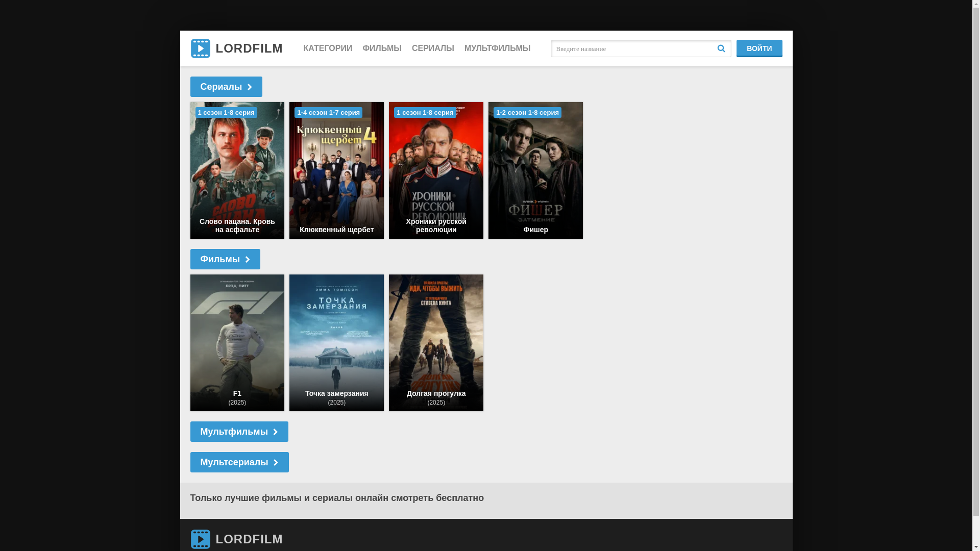Open the Клюквенный щербет poster
980x551 pixels.
pos(336,170)
